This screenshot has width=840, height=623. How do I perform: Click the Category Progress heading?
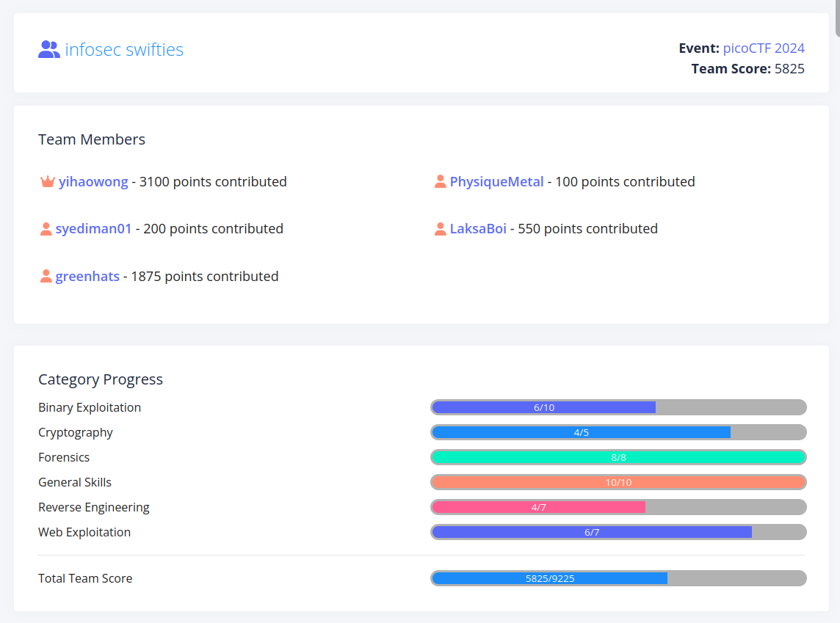[x=100, y=379]
